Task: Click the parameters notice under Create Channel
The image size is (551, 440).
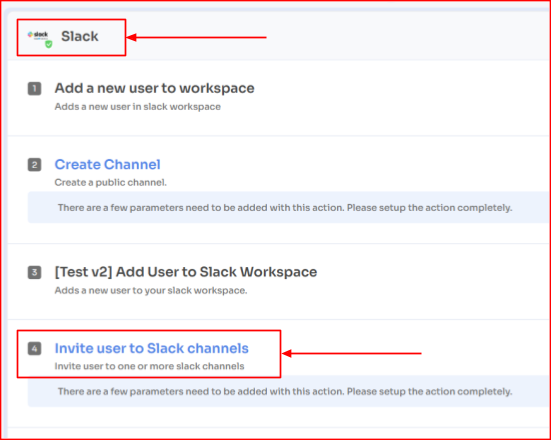Action: 289,208
